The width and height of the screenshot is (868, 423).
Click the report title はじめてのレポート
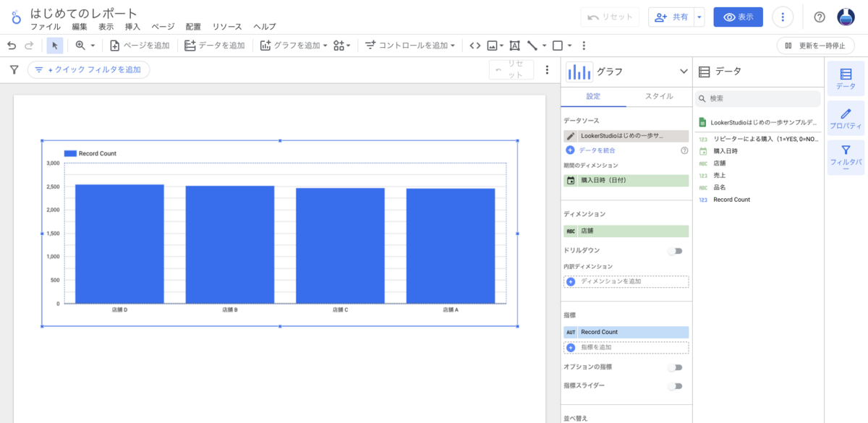pyautogui.click(x=84, y=12)
